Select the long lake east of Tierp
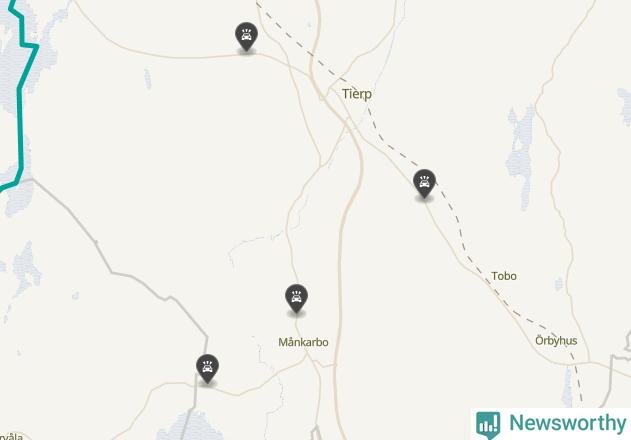Screen dimensions: 631x440 pos(520,157)
